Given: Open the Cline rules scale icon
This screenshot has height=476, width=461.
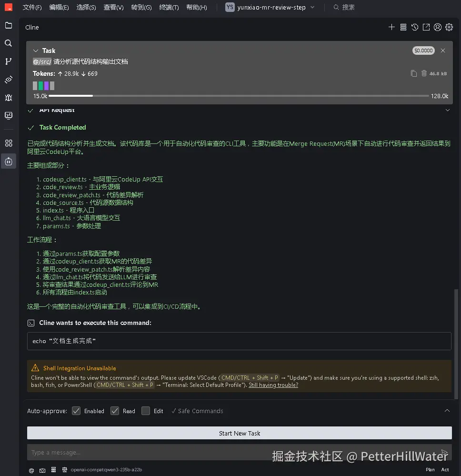Looking at the screenshot, I should pos(65,470).
